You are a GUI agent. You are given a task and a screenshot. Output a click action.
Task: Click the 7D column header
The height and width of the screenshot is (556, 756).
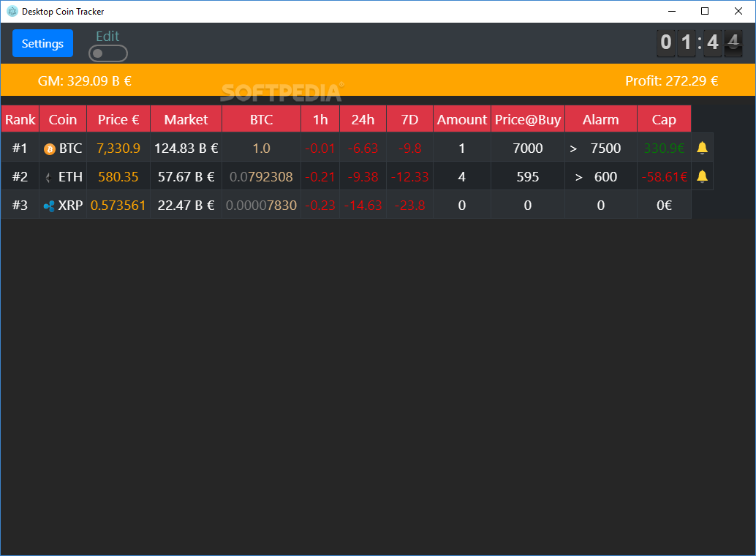pos(410,119)
